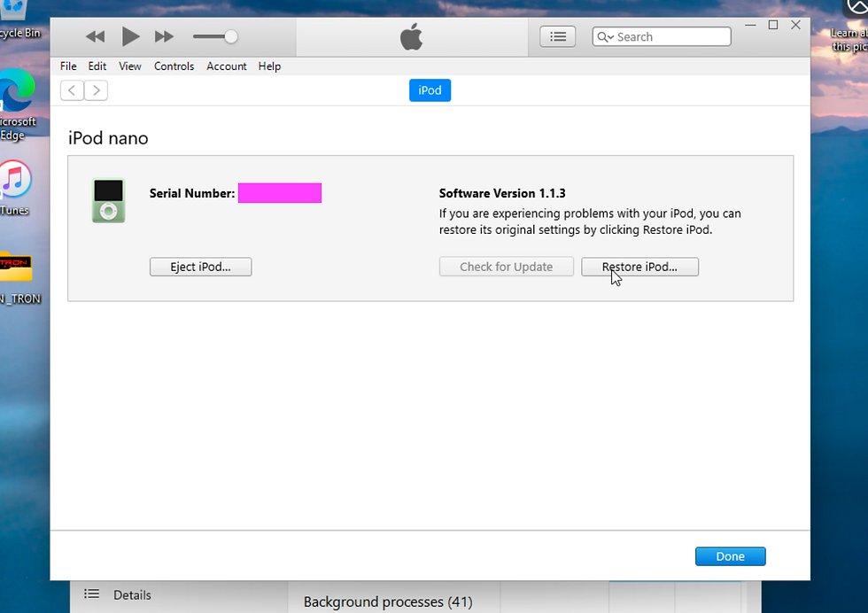Click the Restore iPod... button

pos(639,267)
